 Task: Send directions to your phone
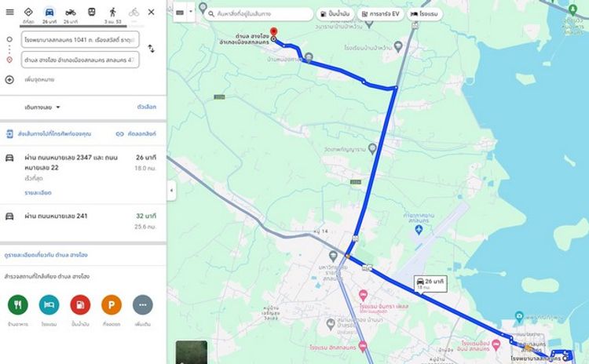(49, 133)
